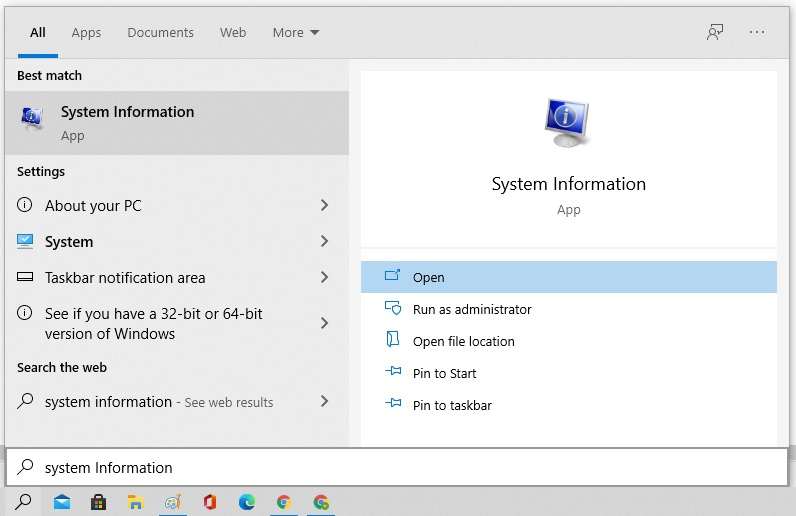This screenshot has height=516, width=796.
Task: Open the Mail app from the taskbar
Action: pyautogui.click(x=62, y=502)
